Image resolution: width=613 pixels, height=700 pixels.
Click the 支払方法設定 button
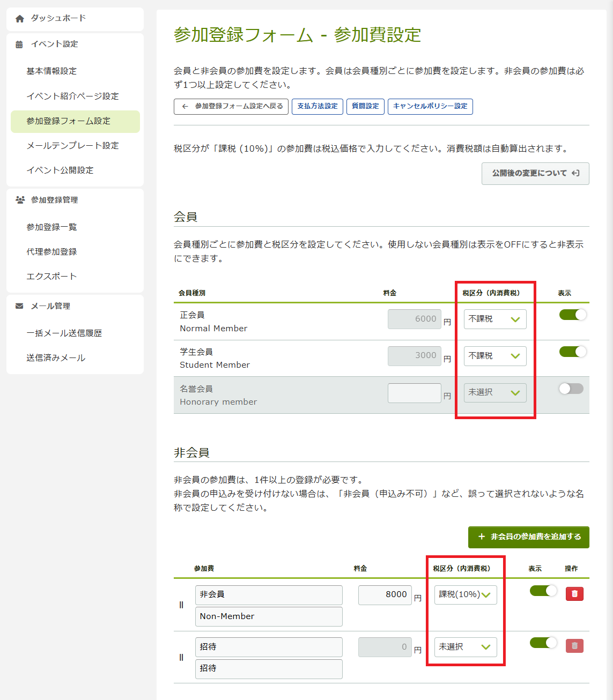pos(317,107)
